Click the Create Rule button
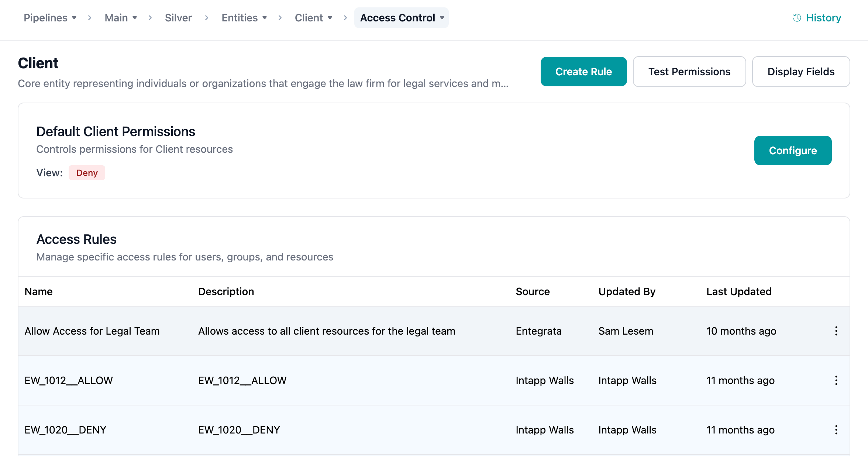 pos(583,72)
